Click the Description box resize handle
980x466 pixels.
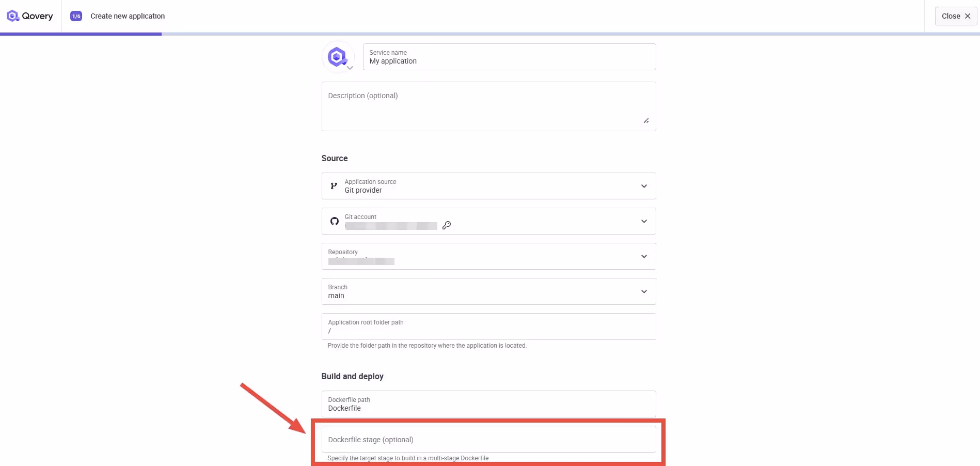(646, 121)
